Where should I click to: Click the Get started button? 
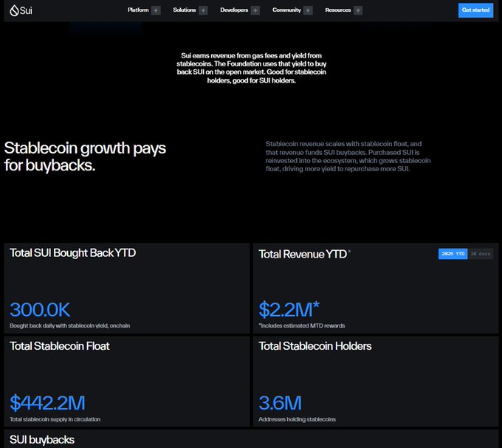pos(475,10)
